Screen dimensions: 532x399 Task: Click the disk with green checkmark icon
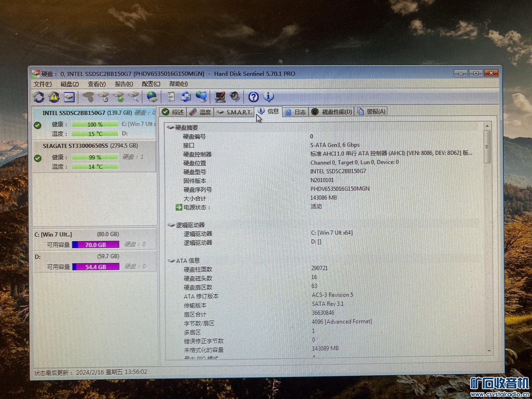tap(119, 97)
